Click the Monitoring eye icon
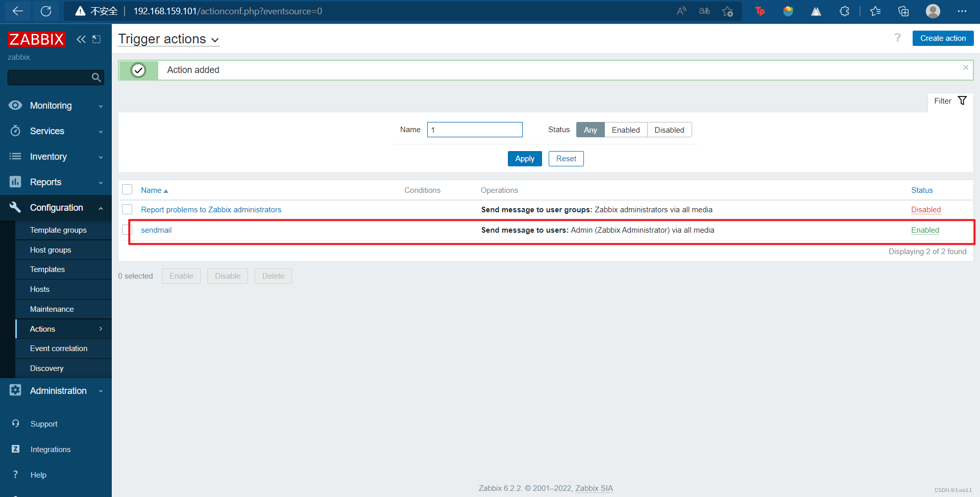Image resolution: width=980 pixels, height=497 pixels. (x=15, y=105)
